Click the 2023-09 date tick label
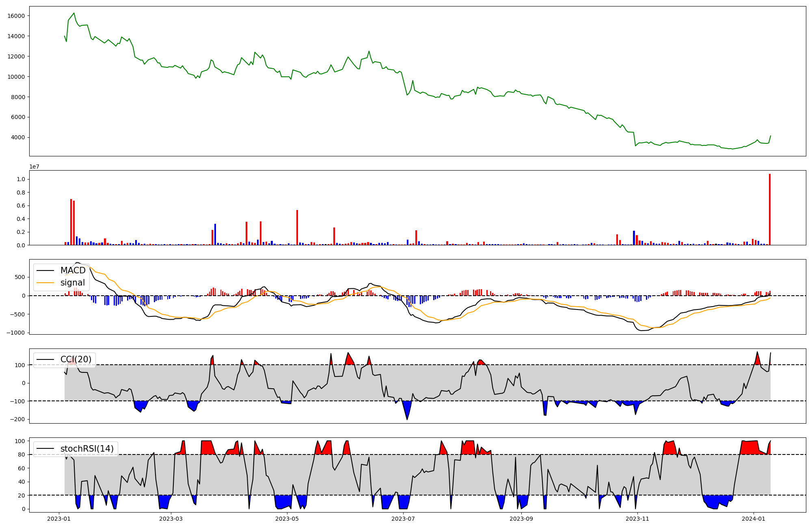 [521, 519]
